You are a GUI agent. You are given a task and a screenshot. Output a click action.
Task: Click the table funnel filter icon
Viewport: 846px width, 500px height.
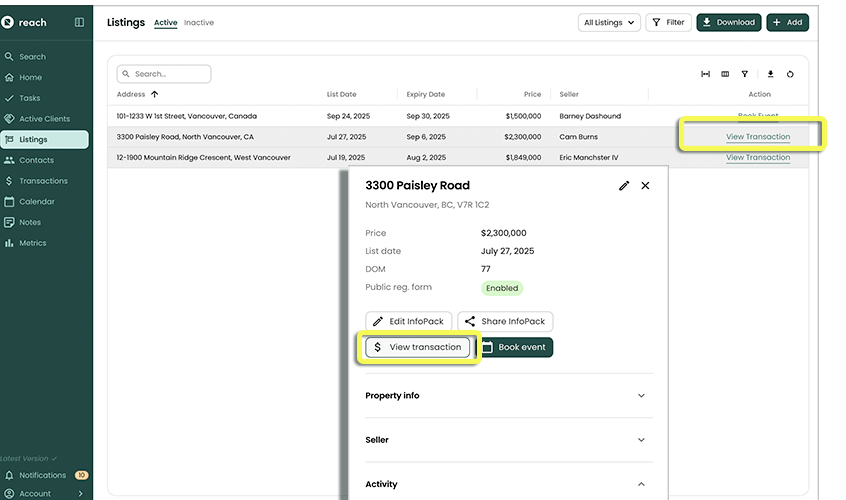[x=744, y=74]
